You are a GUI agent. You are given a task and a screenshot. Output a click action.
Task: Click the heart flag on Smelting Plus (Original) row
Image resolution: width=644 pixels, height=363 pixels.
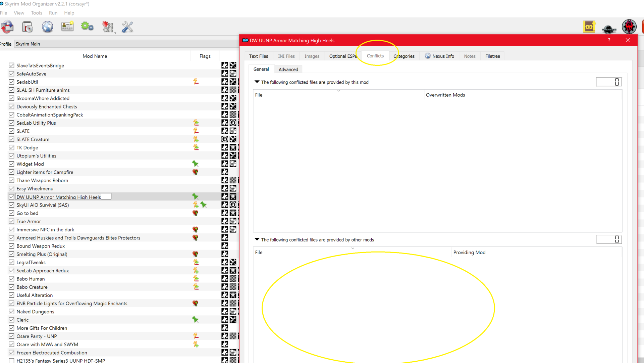[x=195, y=254]
